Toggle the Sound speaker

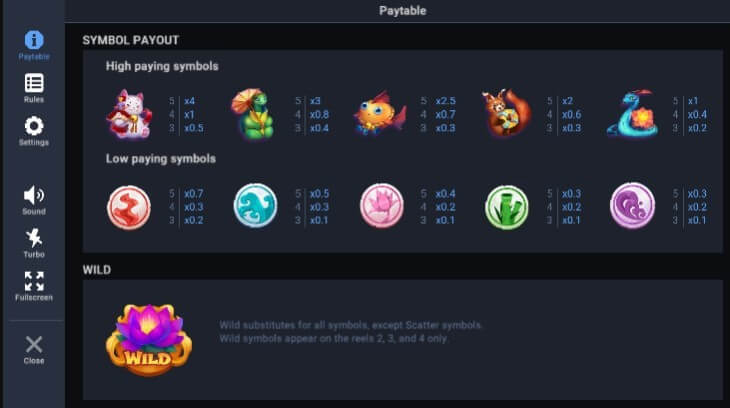point(33,199)
